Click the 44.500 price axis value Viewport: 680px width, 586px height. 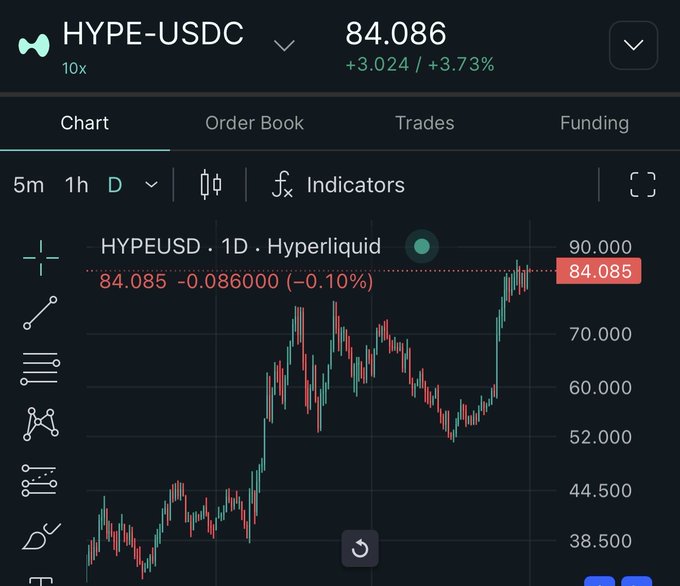point(600,491)
